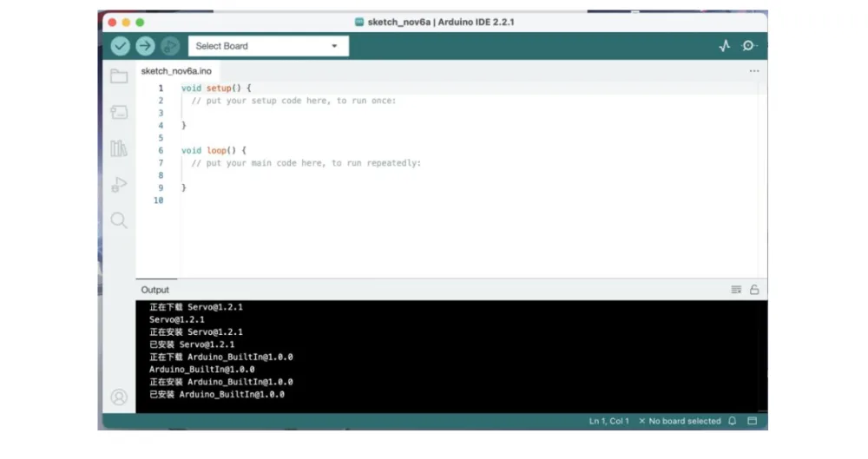The image size is (868, 459).
Task: Toggle the bottom panel icon in status bar
Action: click(x=752, y=421)
